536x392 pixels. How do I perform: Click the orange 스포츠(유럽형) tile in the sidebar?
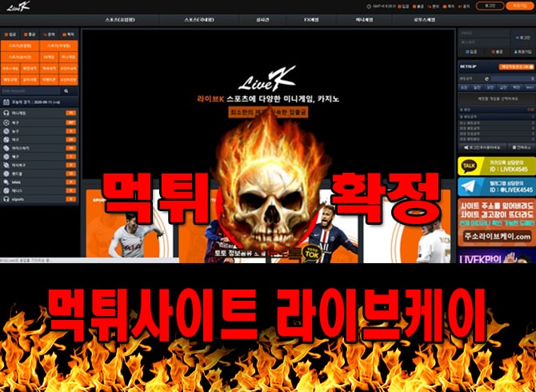[x=20, y=46]
